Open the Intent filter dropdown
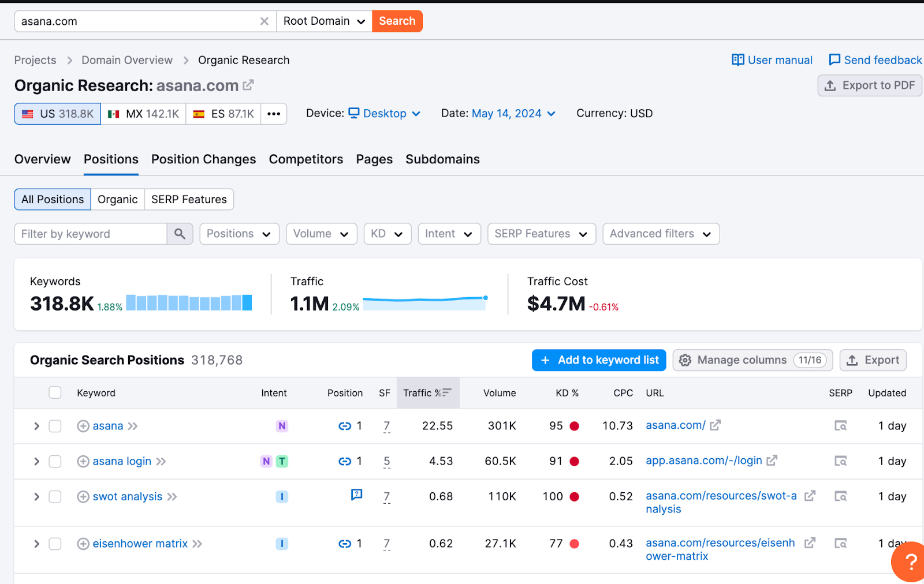Viewport: 924px width, 584px height. [x=449, y=234]
